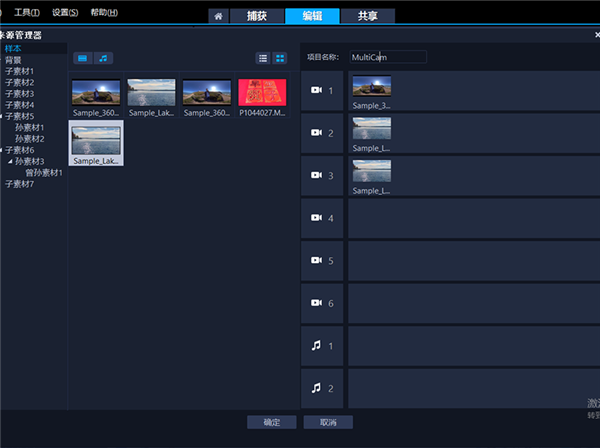Click the home icon tab
This screenshot has width=600, height=448.
coord(217,16)
